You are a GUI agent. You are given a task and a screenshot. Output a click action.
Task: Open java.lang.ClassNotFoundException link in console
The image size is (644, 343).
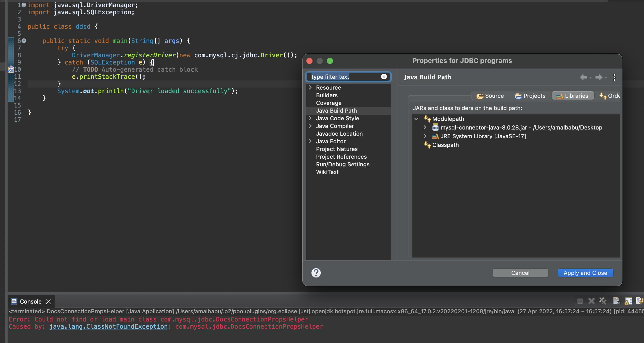coord(108,327)
